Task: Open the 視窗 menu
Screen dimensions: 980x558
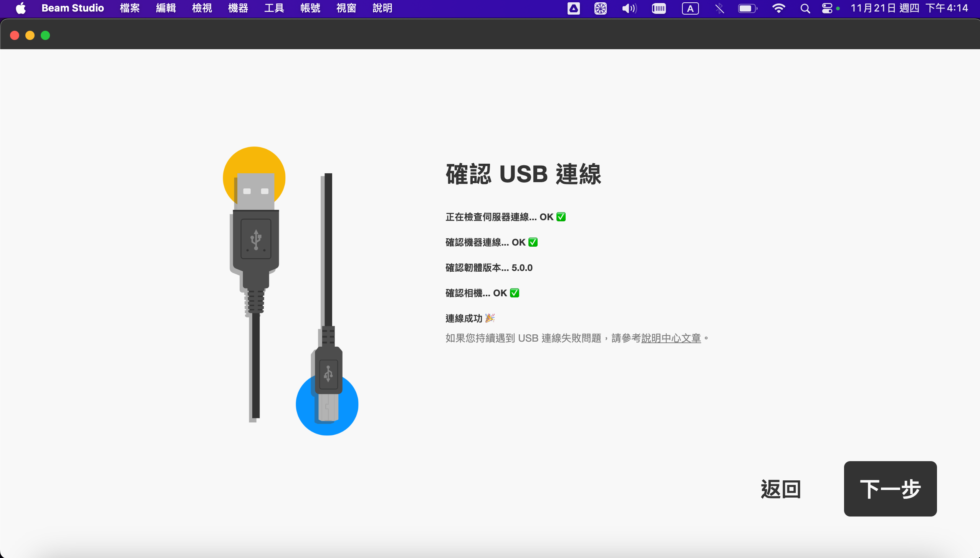Action: (346, 8)
